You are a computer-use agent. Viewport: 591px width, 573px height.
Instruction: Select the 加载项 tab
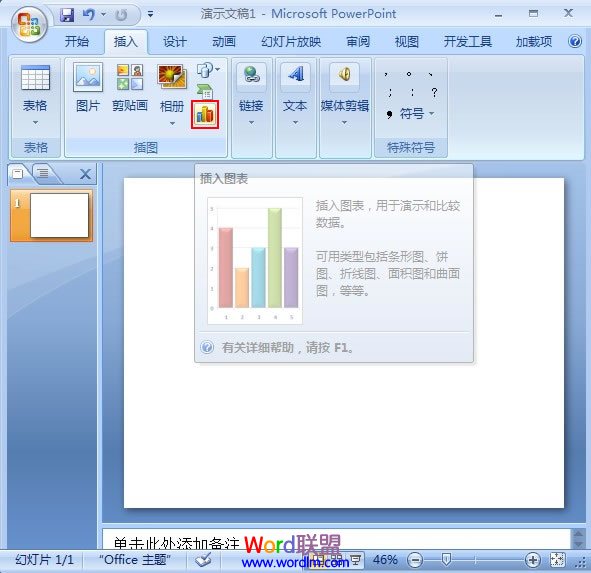pos(534,41)
